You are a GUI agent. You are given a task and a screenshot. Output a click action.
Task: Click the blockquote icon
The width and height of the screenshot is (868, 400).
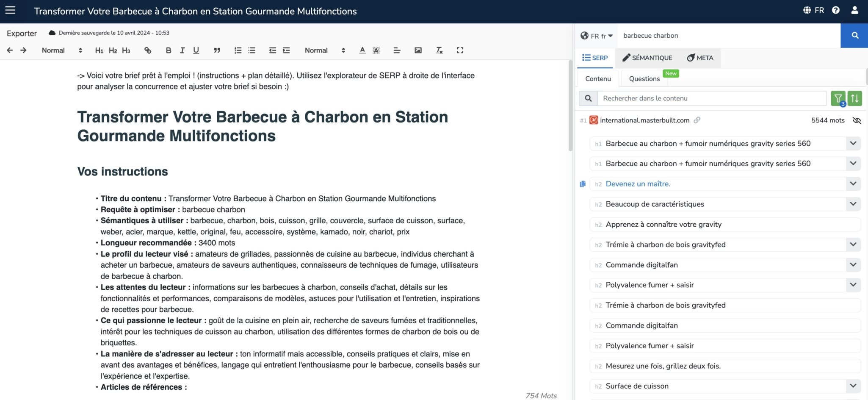click(217, 50)
